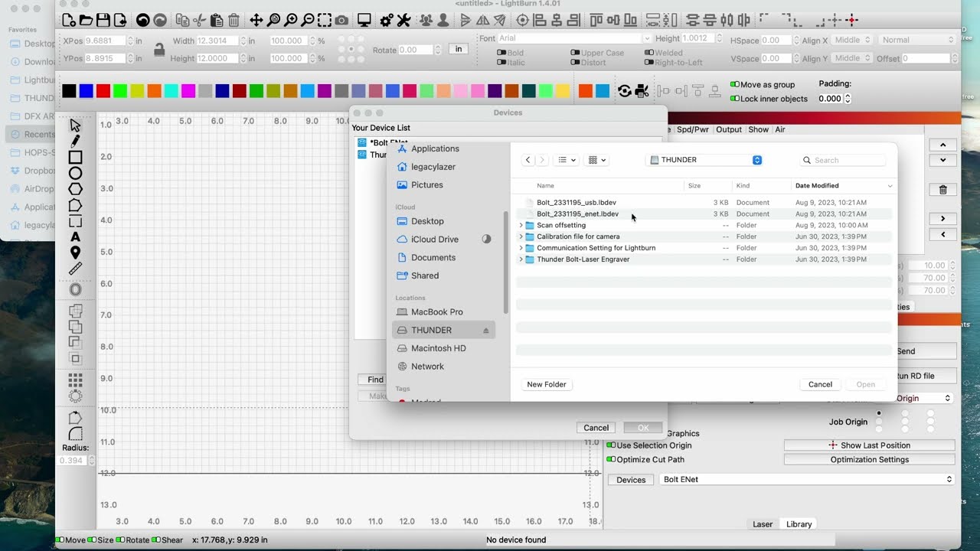Viewport: 980px width, 551px height.
Task: Select the Measure ruler tool
Action: click(x=75, y=269)
